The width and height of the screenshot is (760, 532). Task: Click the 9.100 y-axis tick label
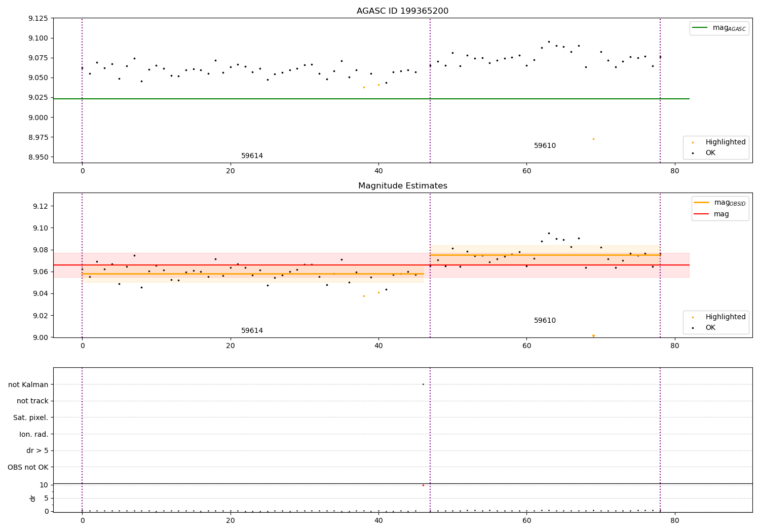[38, 38]
